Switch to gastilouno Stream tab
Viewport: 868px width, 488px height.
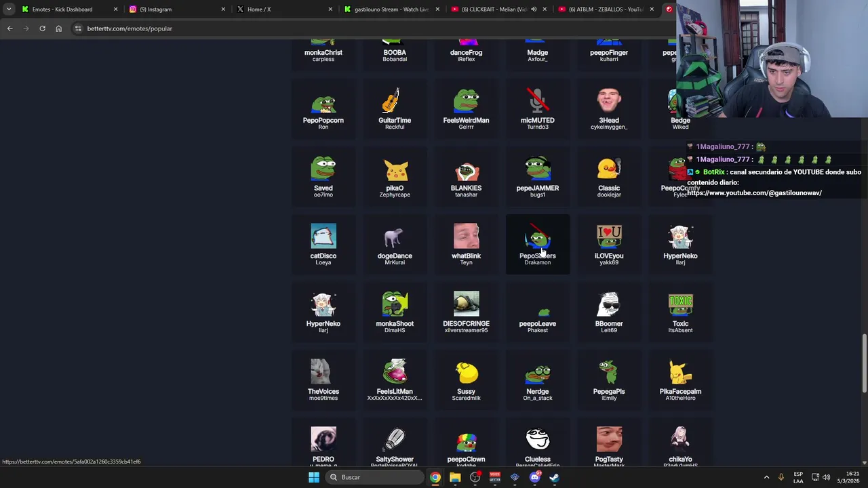click(x=390, y=9)
